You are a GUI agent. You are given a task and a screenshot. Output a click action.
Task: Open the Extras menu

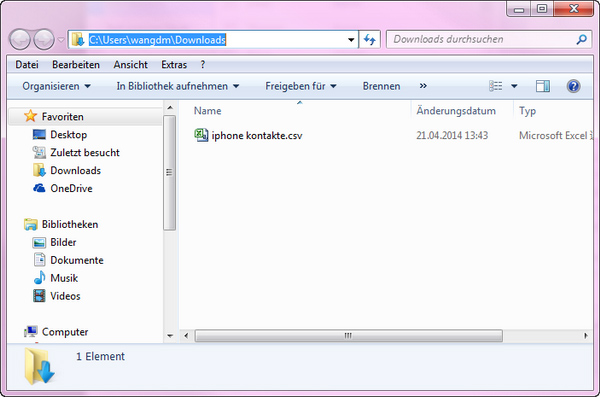point(174,65)
